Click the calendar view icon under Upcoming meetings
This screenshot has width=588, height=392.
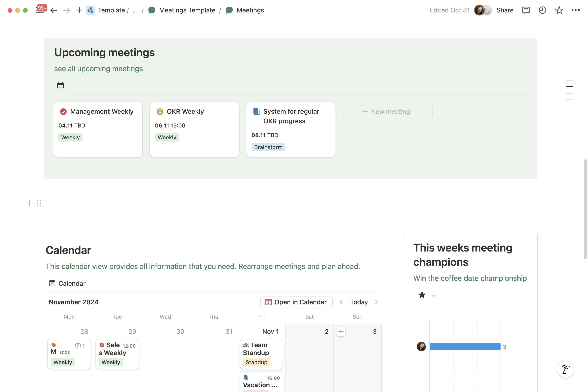(60, 85)
